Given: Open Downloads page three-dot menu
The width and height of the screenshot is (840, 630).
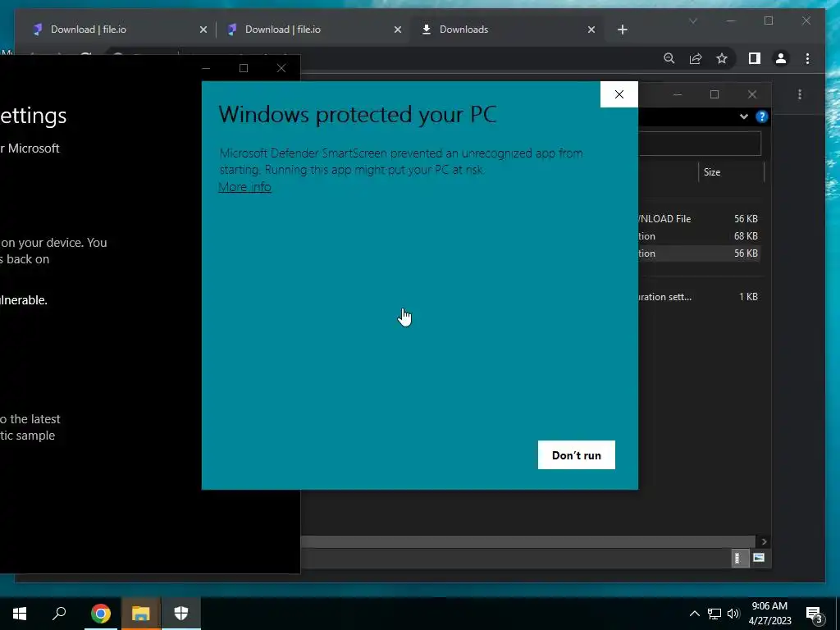Looking at the screenshot, I should click(800, 94).
